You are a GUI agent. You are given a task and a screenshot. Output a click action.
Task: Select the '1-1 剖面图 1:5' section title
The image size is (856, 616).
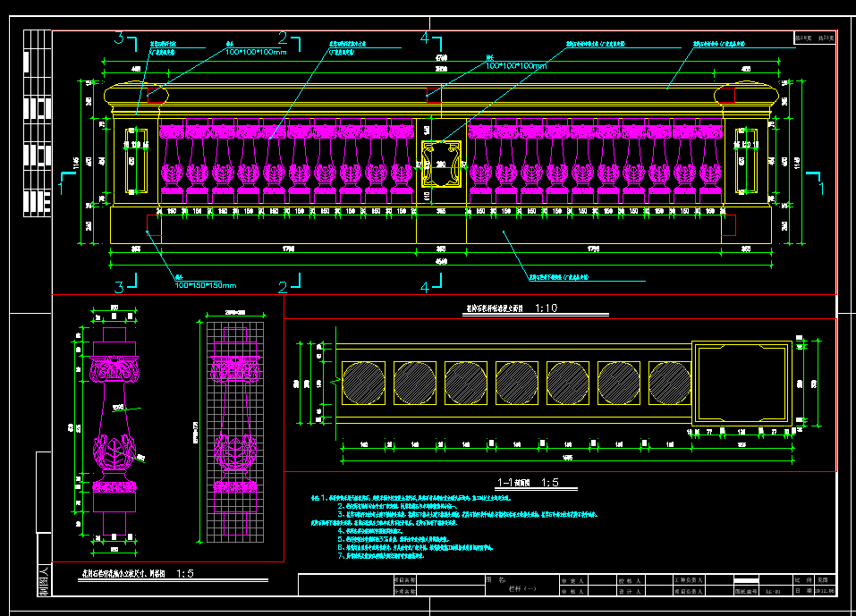point(528,482)
